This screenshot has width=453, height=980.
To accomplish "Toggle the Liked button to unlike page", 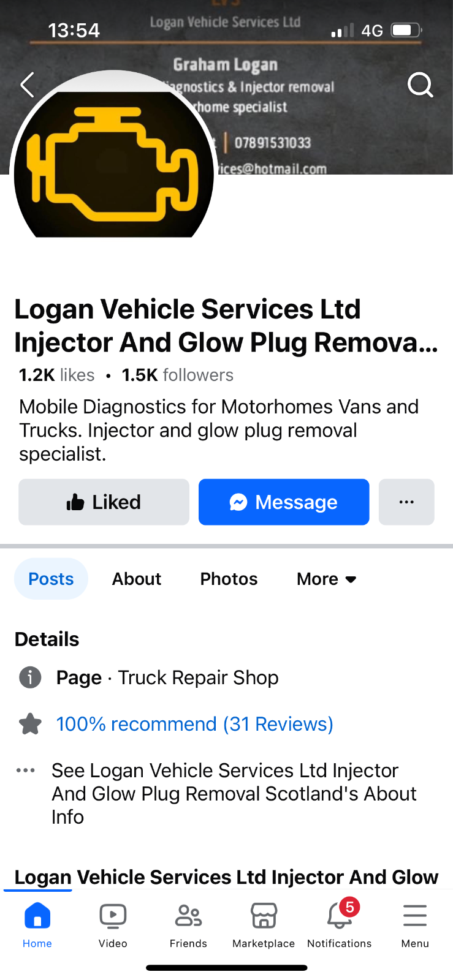I will coord(104,502).
